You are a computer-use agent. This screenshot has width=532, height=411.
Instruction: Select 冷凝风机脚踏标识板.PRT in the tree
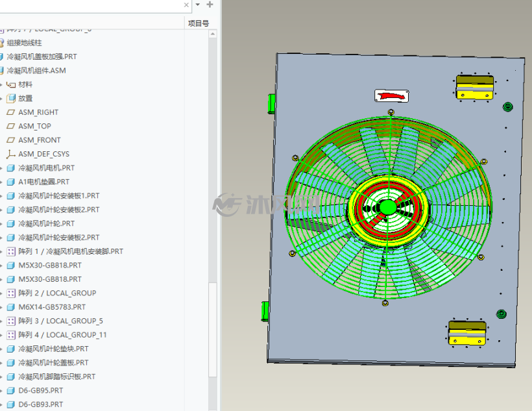[x=56, y=377]
